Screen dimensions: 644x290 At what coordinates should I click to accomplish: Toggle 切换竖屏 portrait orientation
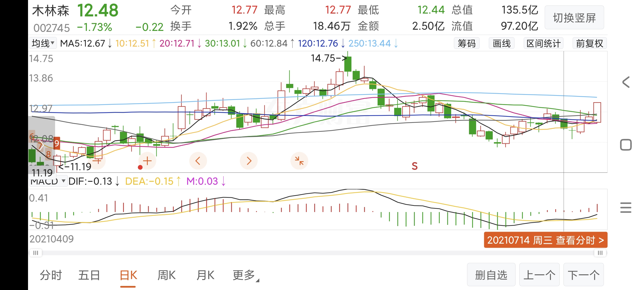[574, 18]
